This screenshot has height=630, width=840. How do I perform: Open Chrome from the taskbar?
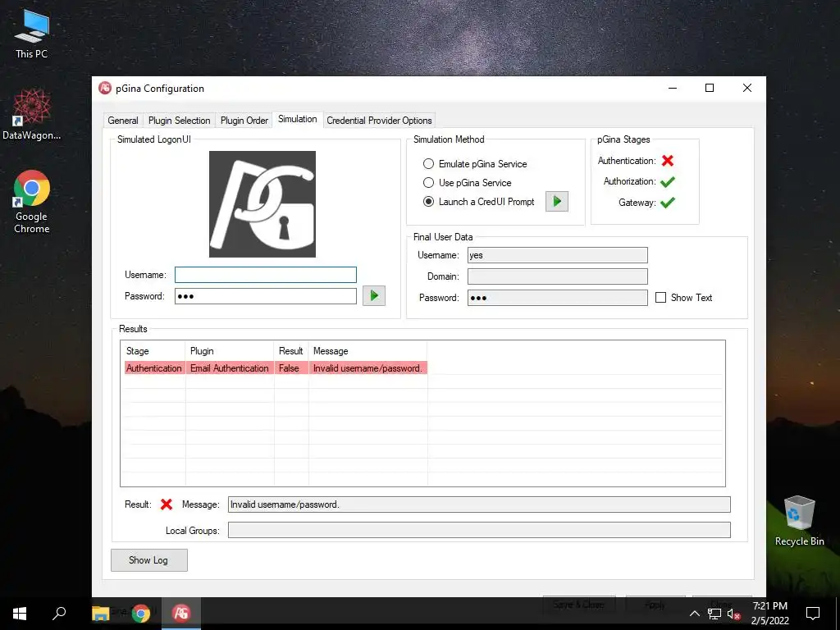click(x=141, y=614)
